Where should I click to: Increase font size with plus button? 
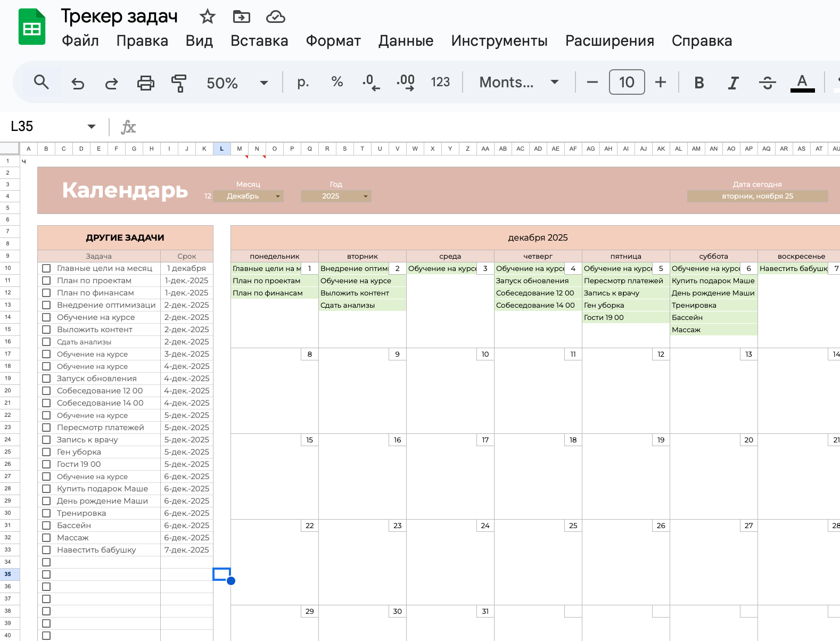pyautogui.click(x=660, y=83)
